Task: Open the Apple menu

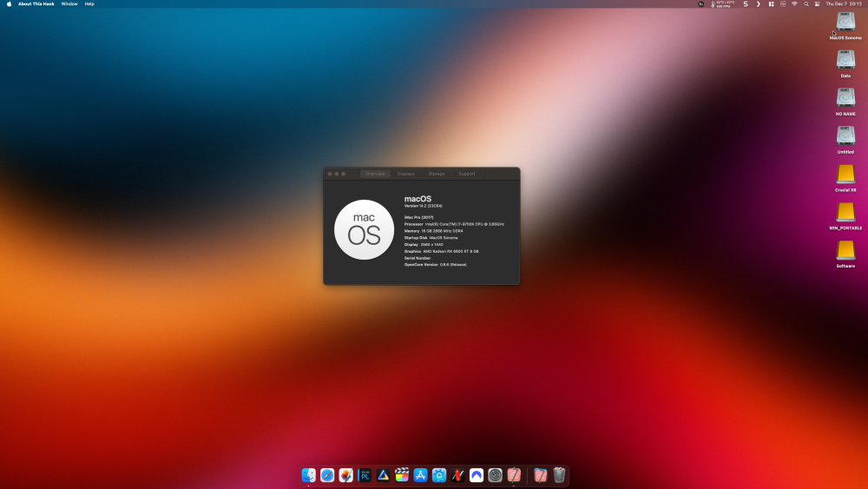Action: (9, 3)
